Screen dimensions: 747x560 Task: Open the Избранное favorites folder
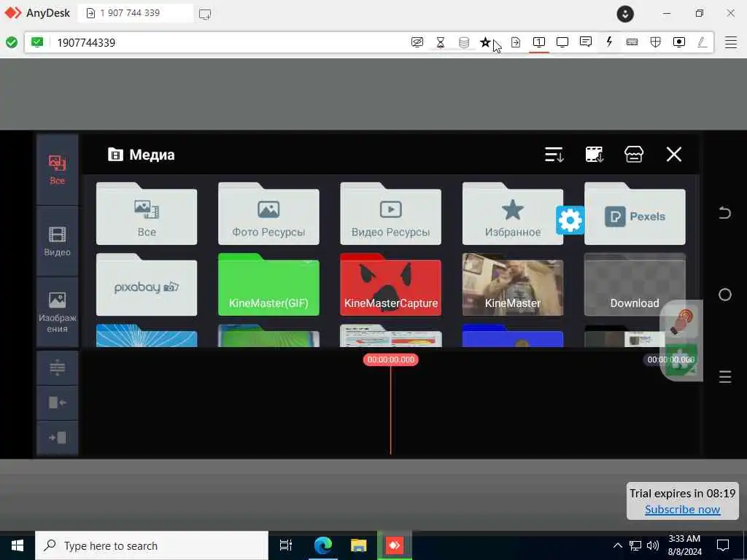tap(513, 214)
